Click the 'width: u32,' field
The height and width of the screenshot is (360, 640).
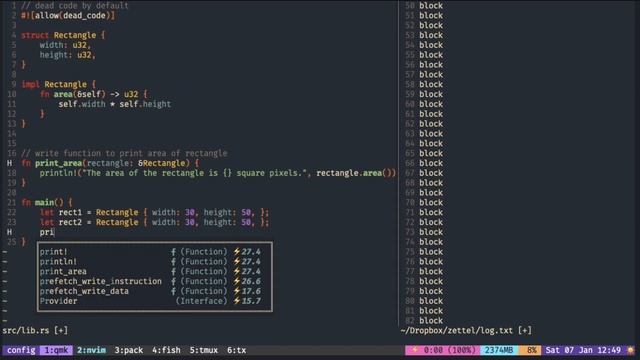point(65,45)
